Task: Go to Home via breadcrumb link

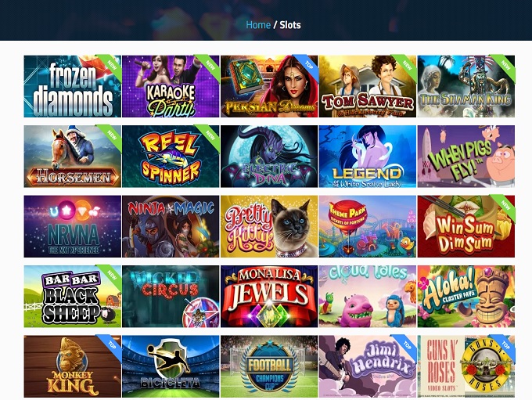Action: pyautogui.click(x=258, y=25)
